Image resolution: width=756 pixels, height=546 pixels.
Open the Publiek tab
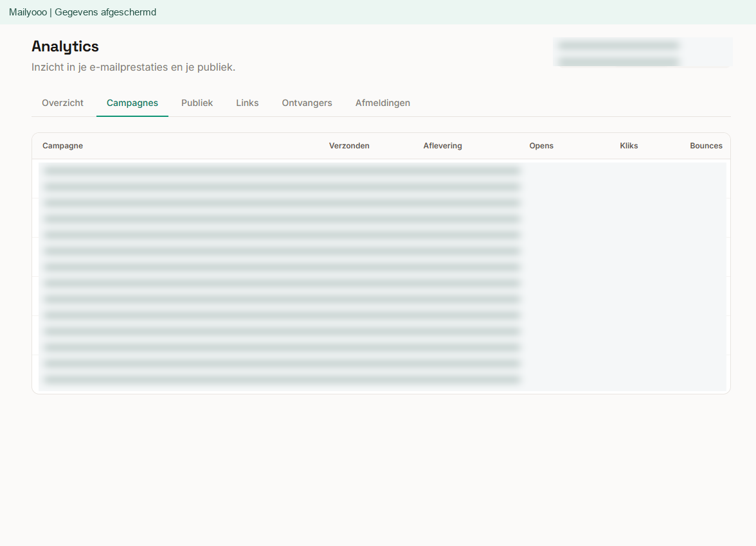pos(197,103)
